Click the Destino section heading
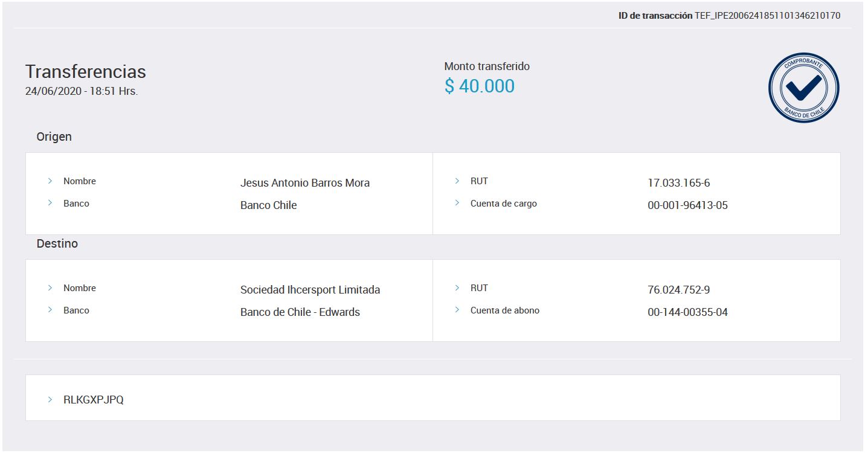This screenshot has height=453, width=868. point(57,244)
